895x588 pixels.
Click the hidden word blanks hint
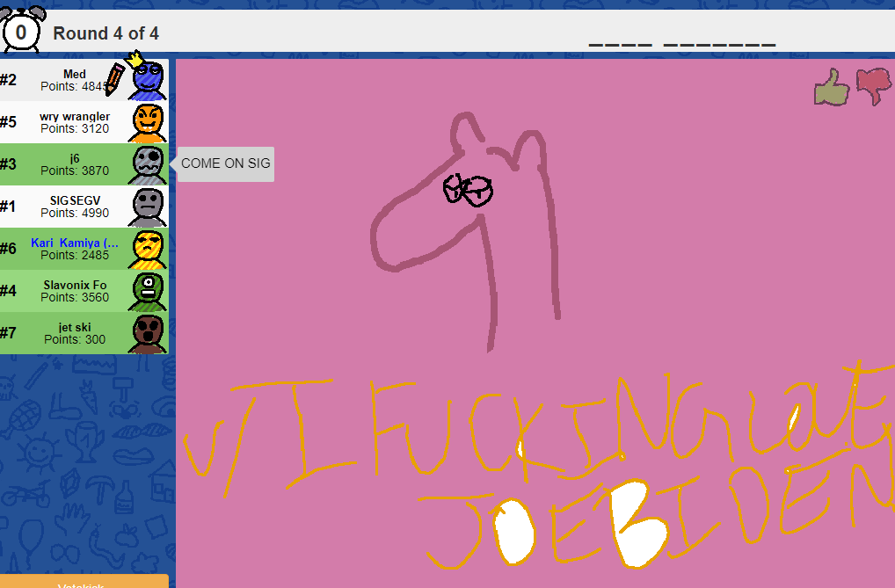click(x=682, y=44)
